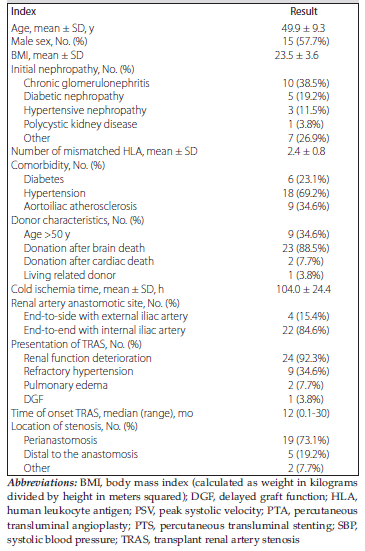Click the Polycystic kidney disease label
The width and height of the screenshot is (365, 551).
80,124
